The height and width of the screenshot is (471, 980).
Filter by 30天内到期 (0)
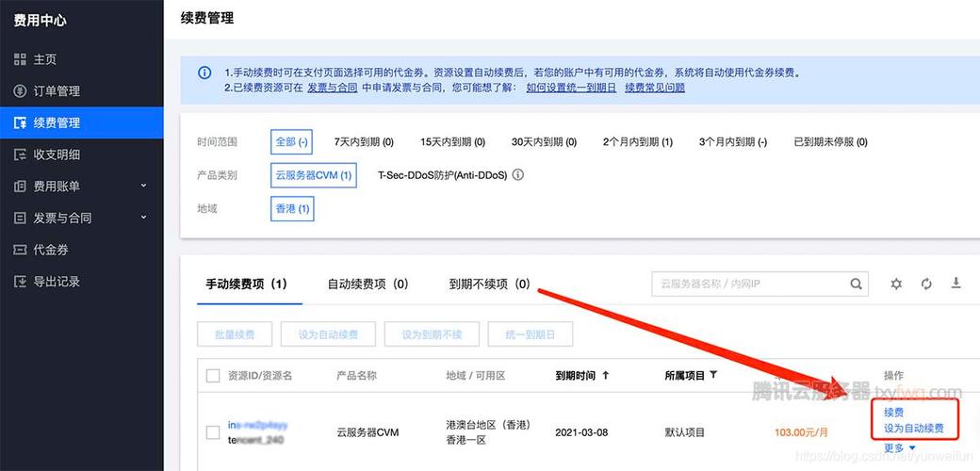click(x=544, y=142)
